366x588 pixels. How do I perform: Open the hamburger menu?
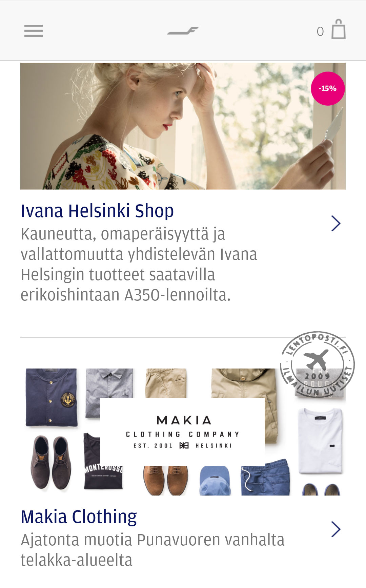click(x=34, y=31)
